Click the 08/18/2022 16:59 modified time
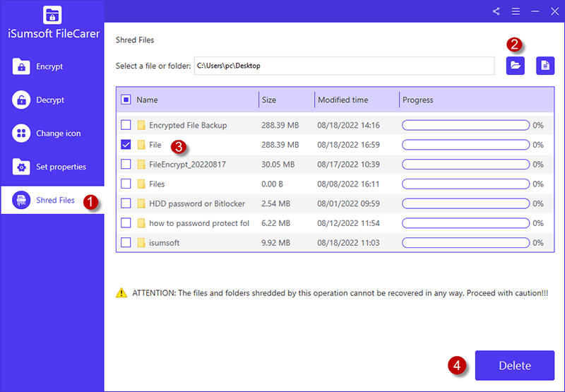 348,145
